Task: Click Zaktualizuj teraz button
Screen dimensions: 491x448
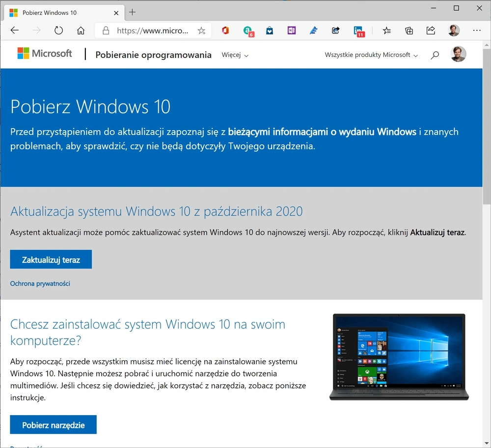Action: 51,260
